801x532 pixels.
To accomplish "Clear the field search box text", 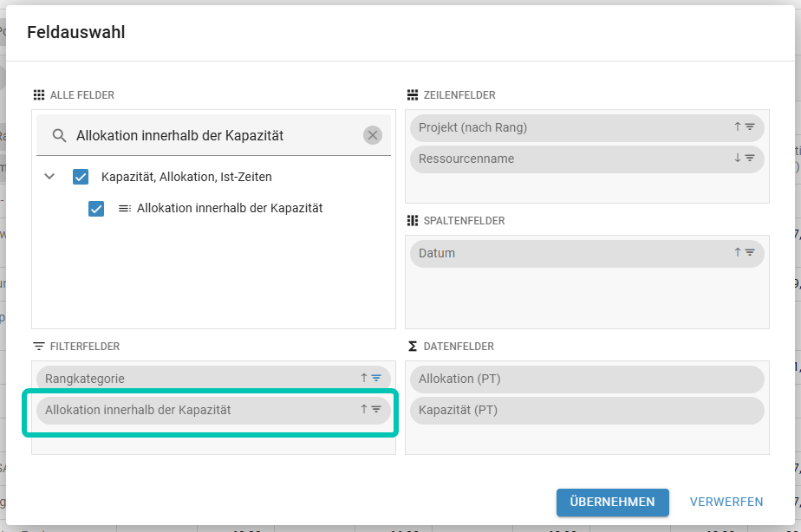I will tap(373, 135).
